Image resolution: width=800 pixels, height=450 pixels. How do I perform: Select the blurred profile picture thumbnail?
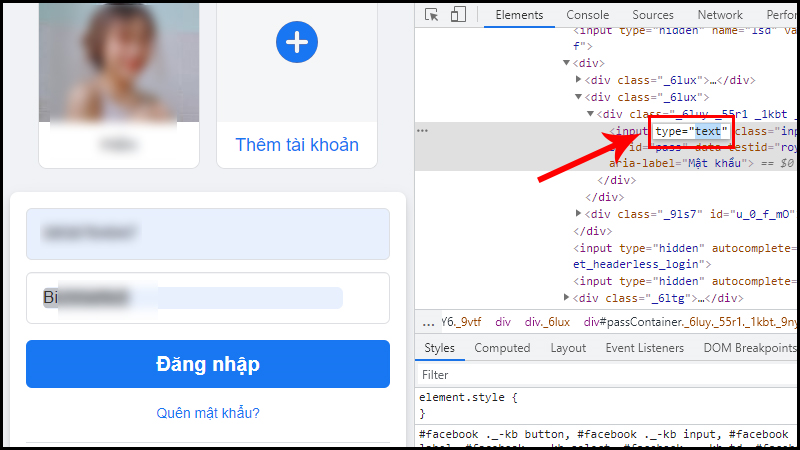coord(119,62)
